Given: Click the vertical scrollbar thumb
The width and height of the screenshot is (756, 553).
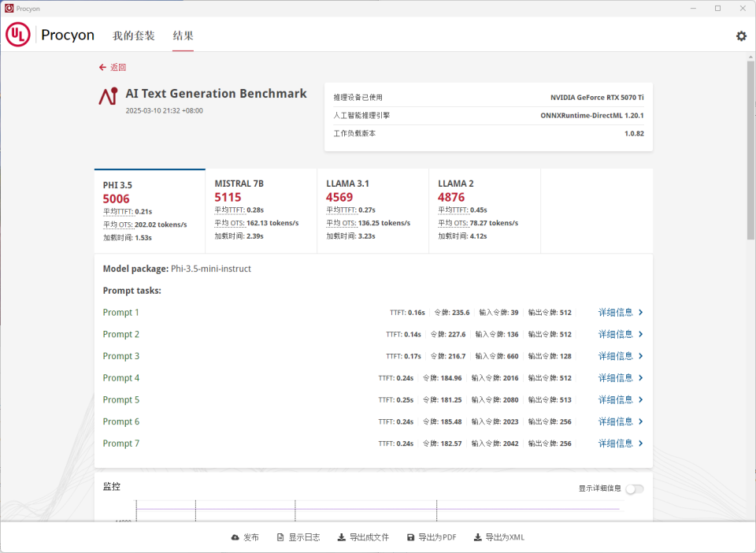Looking at the screenshot, I should point(750,150).
